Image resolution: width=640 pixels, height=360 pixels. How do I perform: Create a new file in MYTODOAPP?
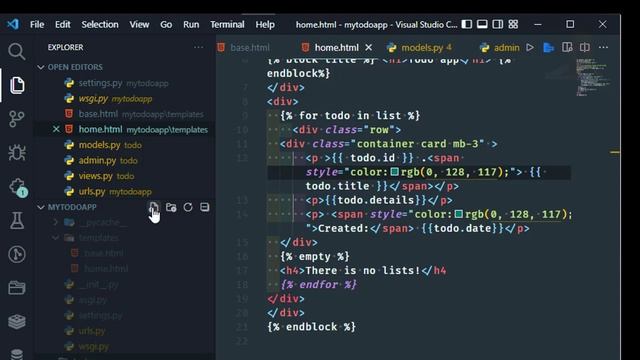click(x=153, y=207)
